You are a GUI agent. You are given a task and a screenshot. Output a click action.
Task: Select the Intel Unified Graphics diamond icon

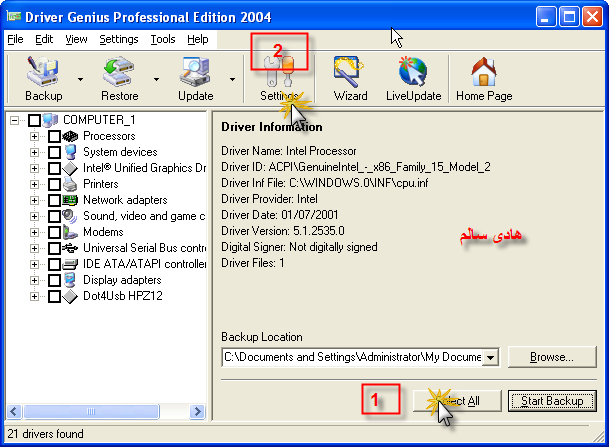pyautogui.click(x=70, y=168)
